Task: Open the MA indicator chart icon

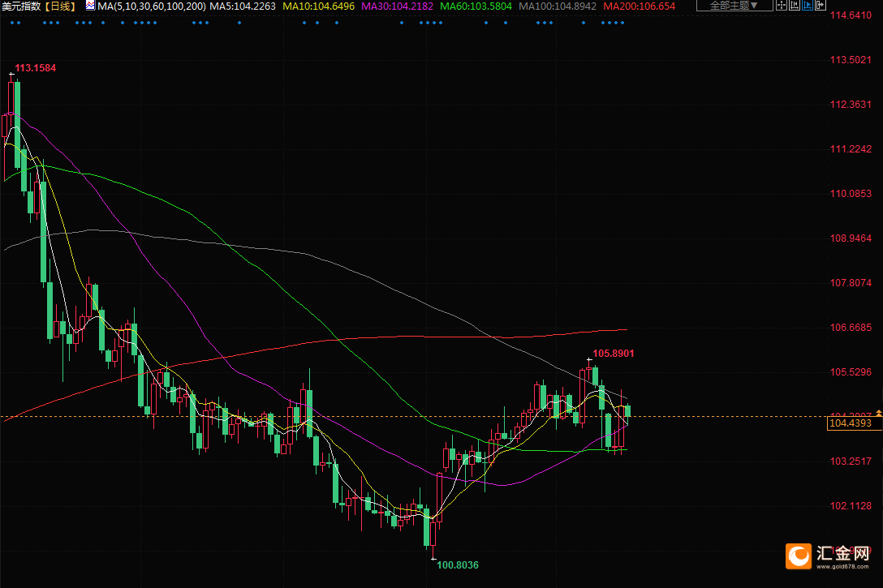Action: click(x=90, y=6)
